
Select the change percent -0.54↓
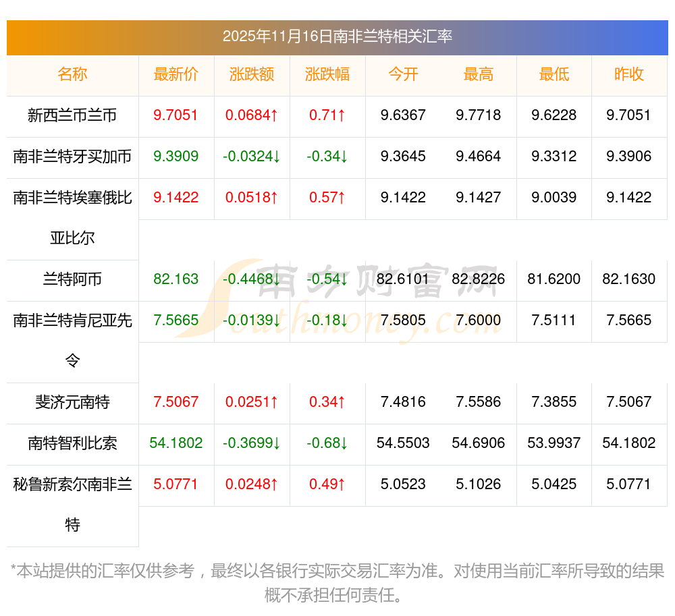(x=327, y=279)
